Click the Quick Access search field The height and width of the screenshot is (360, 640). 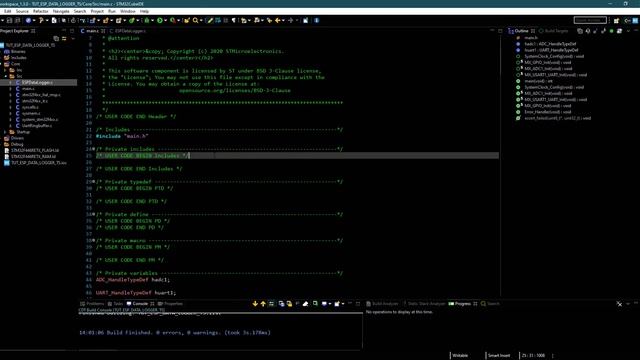click(x=590, y=20)
